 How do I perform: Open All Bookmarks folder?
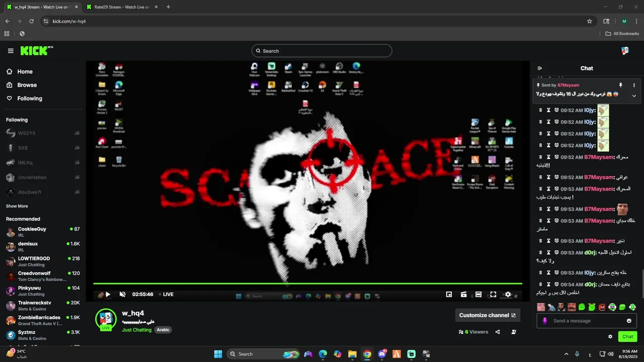(622, 34)
